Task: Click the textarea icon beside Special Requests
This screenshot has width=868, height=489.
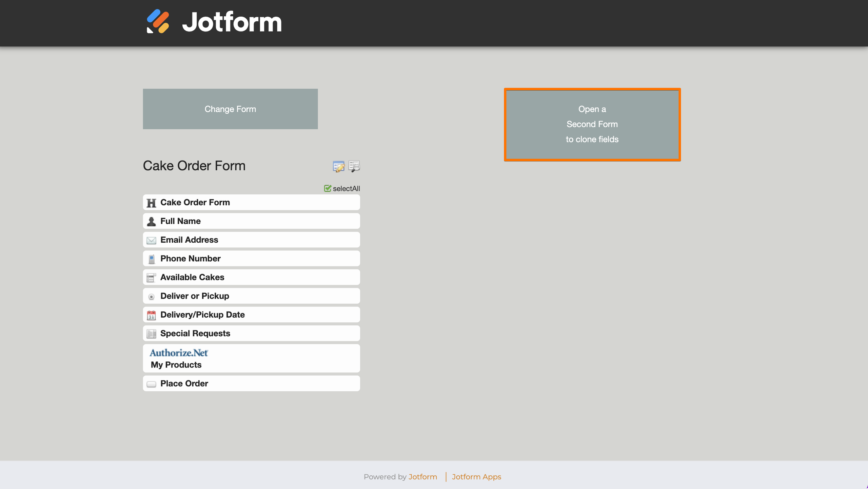Action: point(151,334)
